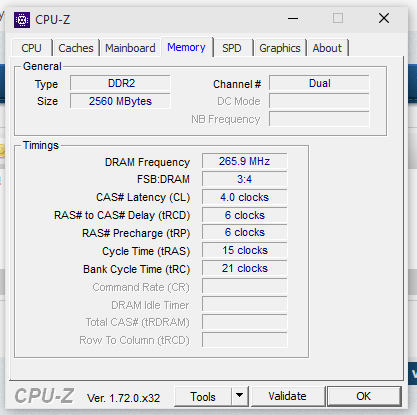417x415 pixels.
Task: Click the Channel # label
Action: coord(237,84)
